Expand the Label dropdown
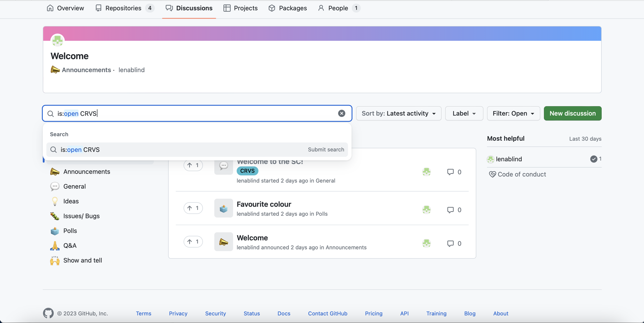The width and height of the screenshot is (644, 323). 464,113
